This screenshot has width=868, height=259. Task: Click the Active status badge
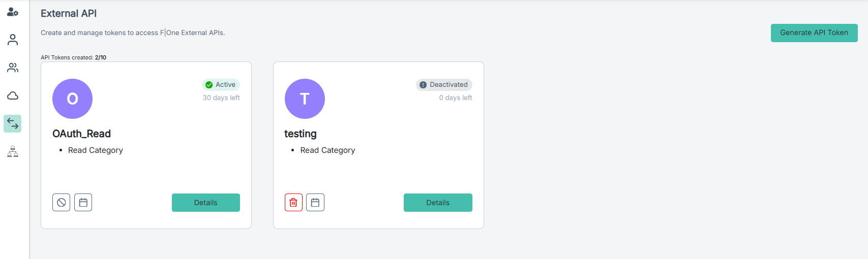(221, 85)
